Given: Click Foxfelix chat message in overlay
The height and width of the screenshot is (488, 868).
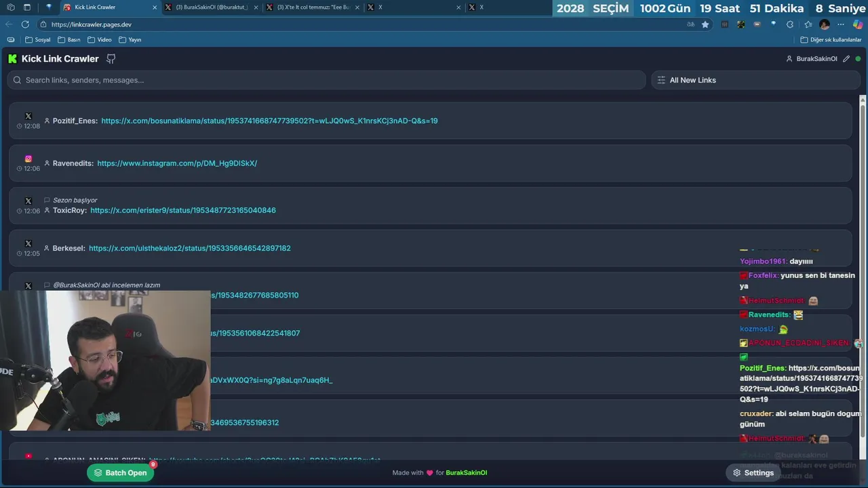Looking at the screenshot, I should [x=797, y=281].
